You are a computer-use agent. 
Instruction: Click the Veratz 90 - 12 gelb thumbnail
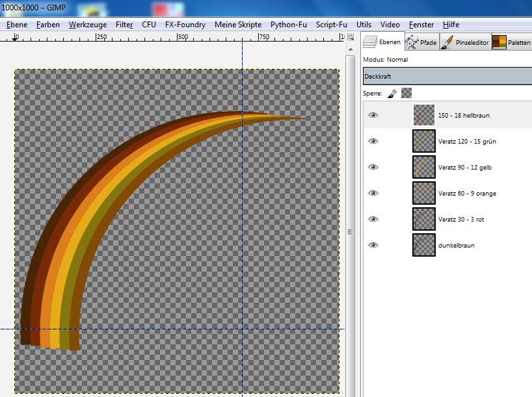click(423, 167)
